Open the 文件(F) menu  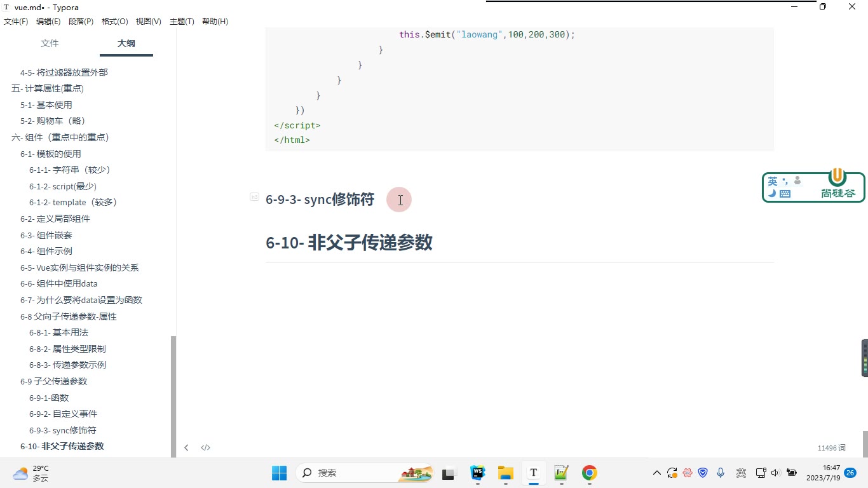coord(16,22)
